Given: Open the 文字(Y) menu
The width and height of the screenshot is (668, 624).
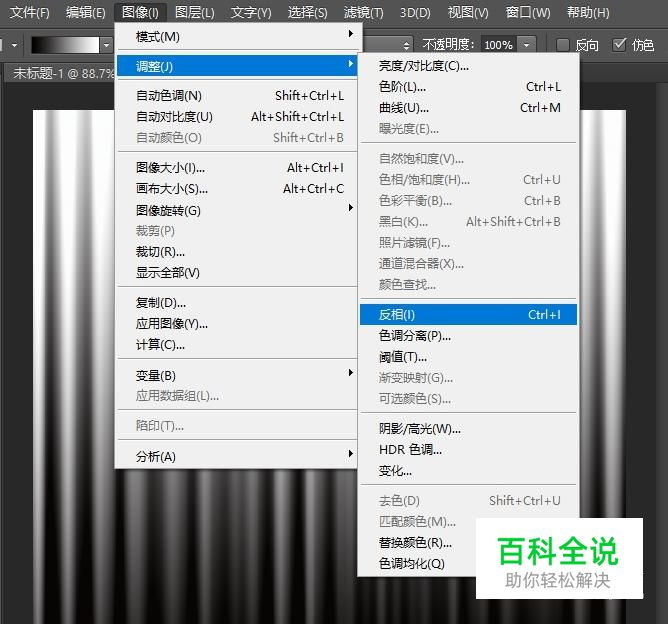Looking at the screenshot, I should pyautogui.click(x=251, y=12).
